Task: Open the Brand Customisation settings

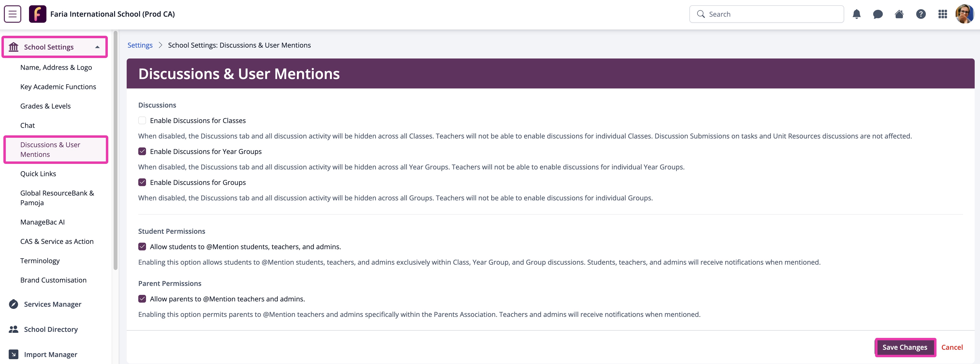Action: pos(53,280)
